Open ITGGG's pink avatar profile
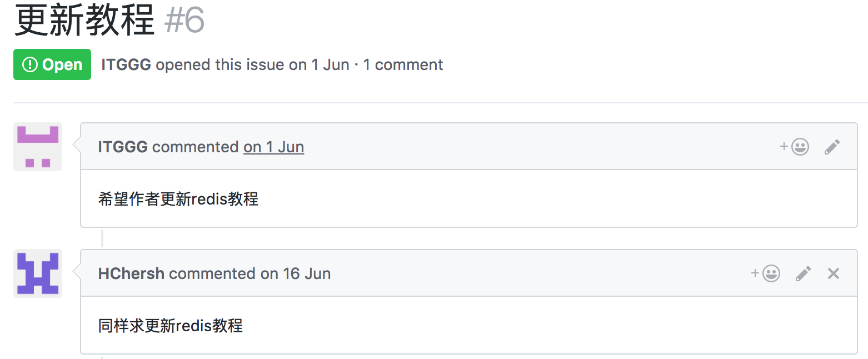The image size is (868, 359). pos(38,147)
